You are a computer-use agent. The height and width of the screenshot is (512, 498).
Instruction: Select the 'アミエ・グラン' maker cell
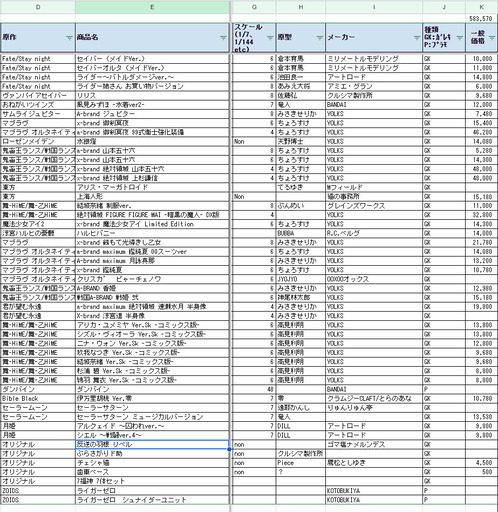click(x=374, y=86)
